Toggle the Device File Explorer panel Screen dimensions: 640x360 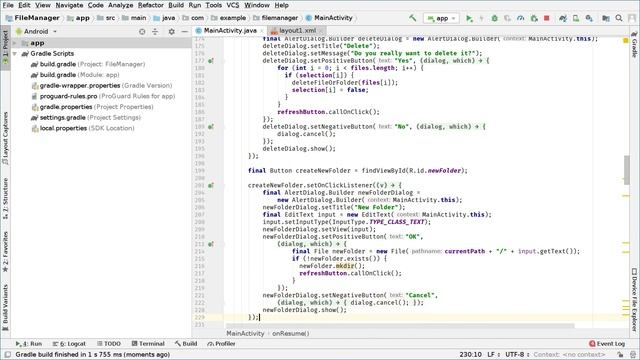634,300
